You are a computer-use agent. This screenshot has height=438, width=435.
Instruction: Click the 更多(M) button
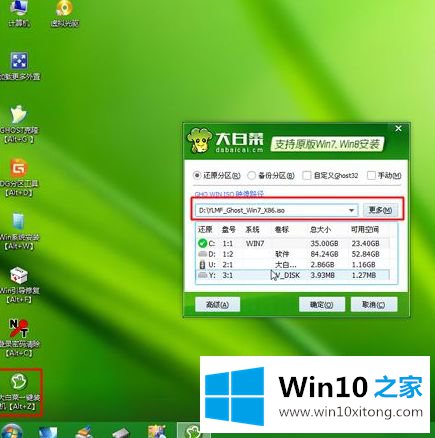point(380,210)
